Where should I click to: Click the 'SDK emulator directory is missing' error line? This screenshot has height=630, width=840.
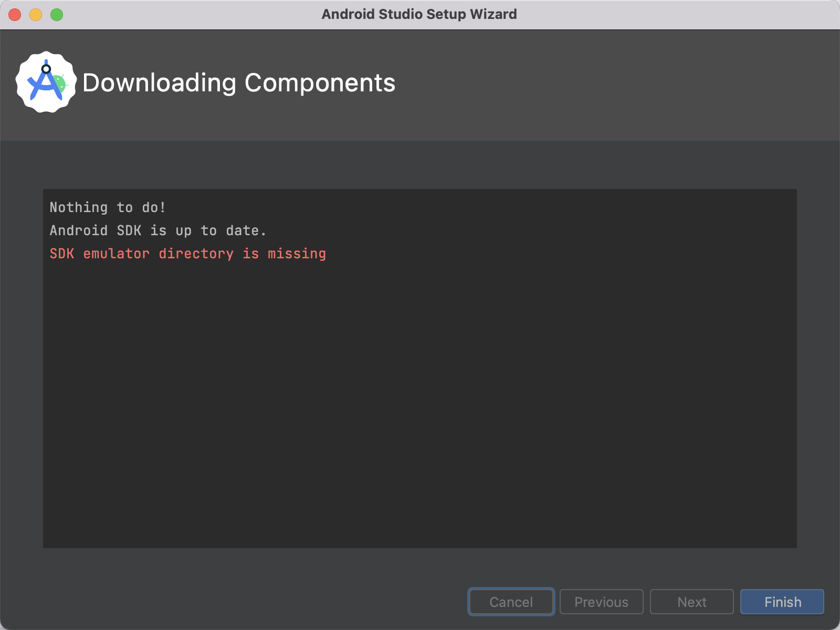click(188, 254)
